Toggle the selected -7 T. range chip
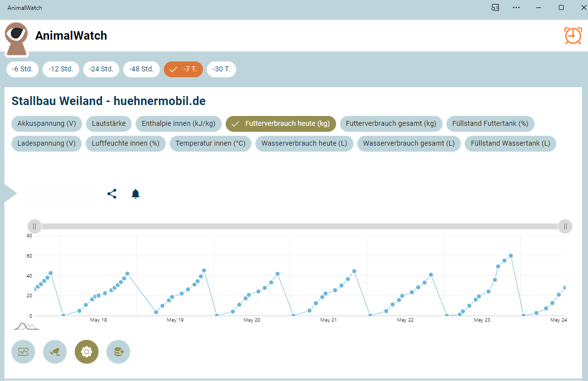Viewport: 588px width, 381px height. point(183,69)
